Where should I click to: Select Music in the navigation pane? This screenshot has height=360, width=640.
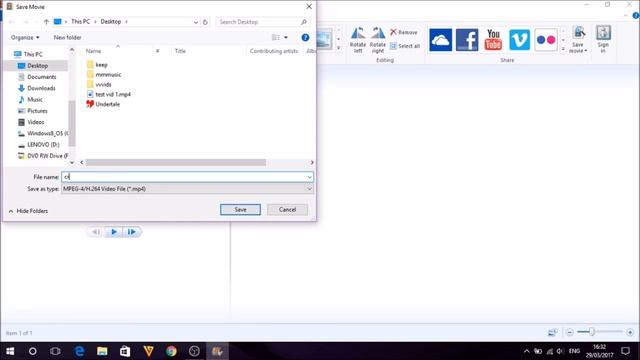click(30, 100)
